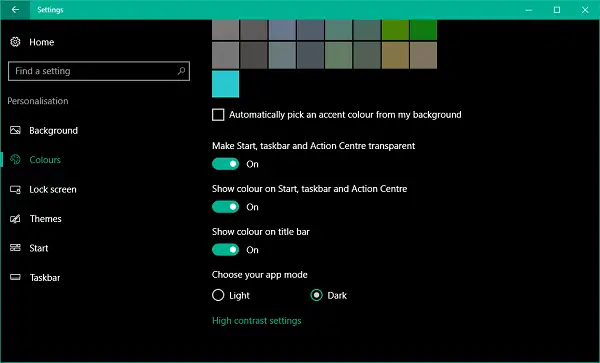Tick automatically pick accent colour checkbox
Screen dimensions: 600x363
[x=218, y=115]
